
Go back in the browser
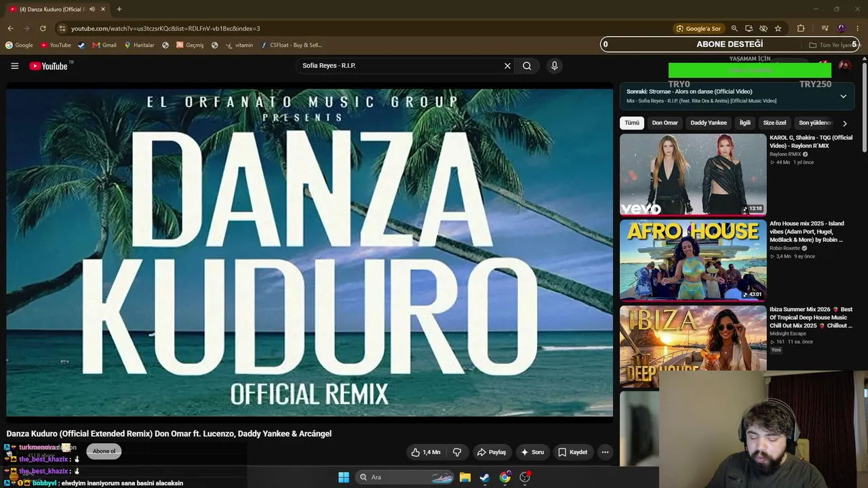click(10, 28)
